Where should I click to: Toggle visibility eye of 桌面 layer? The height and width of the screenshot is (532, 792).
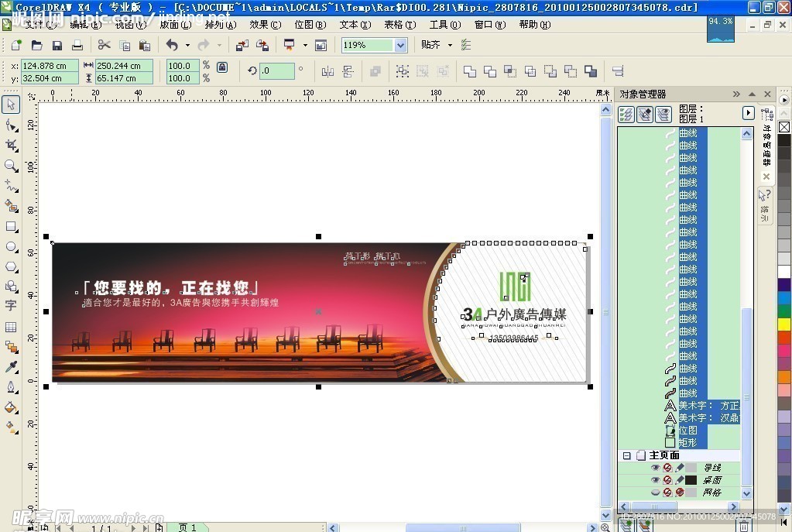tap(655, 480)
